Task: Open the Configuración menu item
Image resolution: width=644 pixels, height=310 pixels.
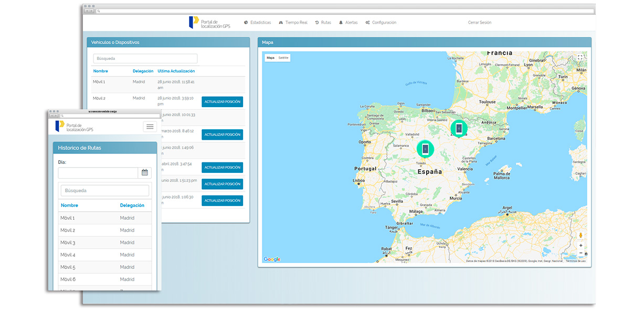Action: coord(381,23)
